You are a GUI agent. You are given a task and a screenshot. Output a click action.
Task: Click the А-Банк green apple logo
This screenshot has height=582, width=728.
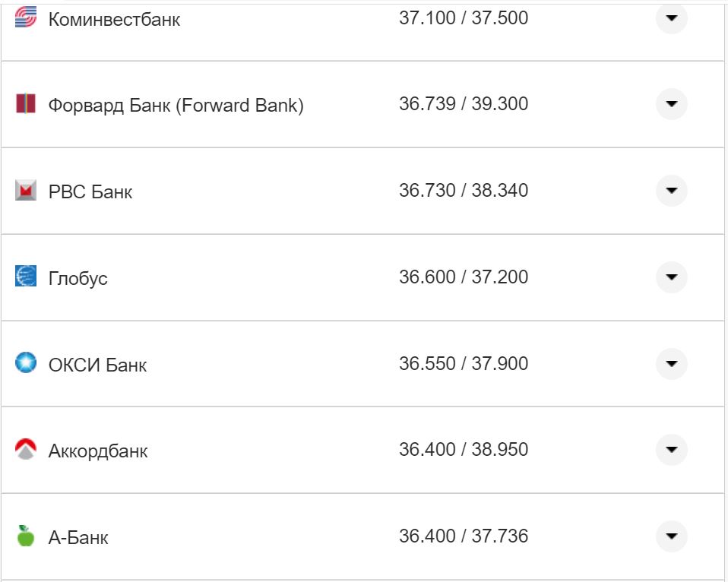click(x=26, y=536)
